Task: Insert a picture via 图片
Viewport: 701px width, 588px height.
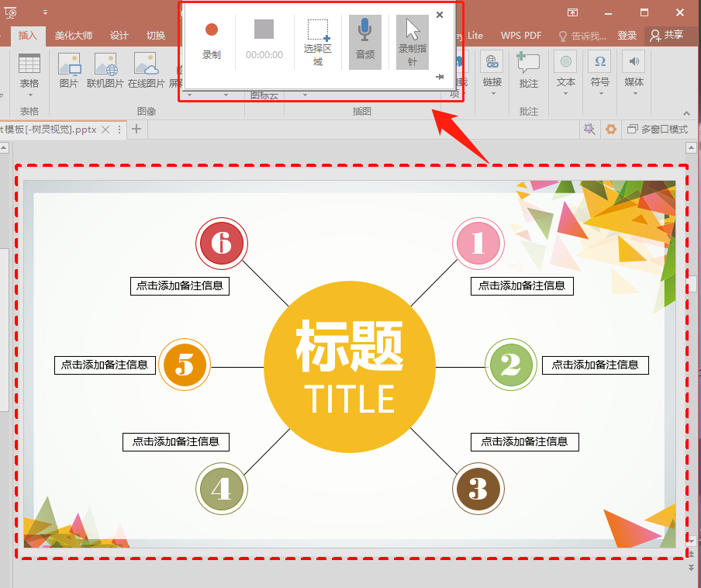Action: 69,70
